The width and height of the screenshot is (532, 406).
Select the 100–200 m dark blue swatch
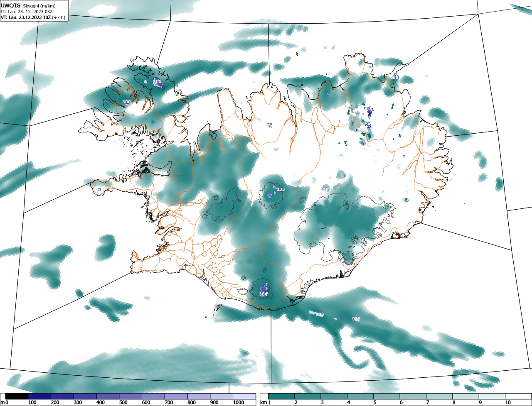tap(39, 396)
